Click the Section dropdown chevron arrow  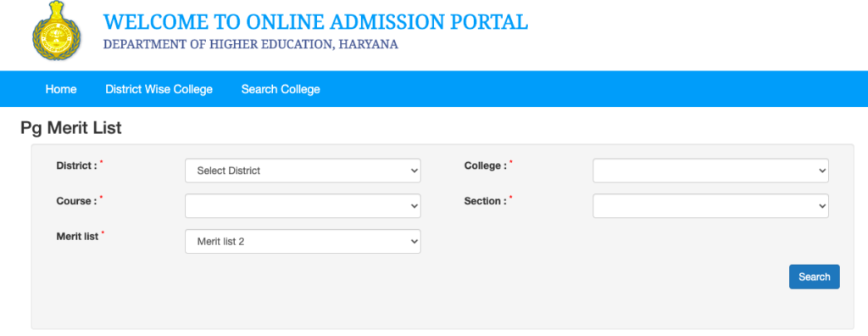pos(822,206)
